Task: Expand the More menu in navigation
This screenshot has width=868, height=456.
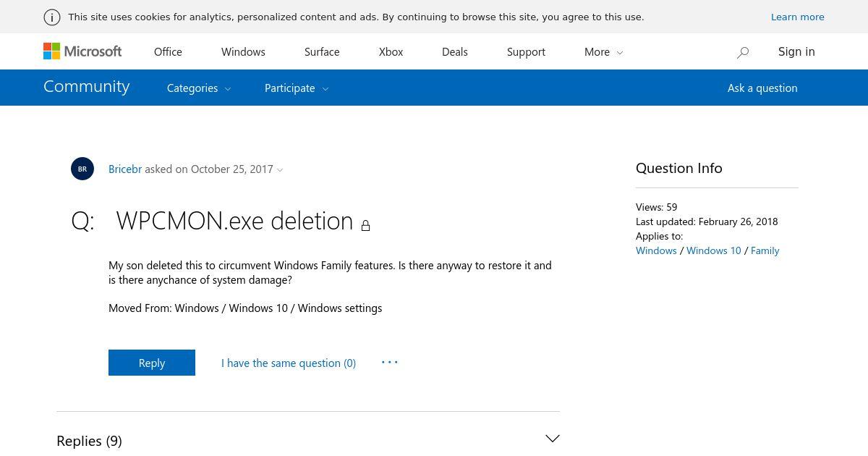Action: pyautogui.click(x=603, y=52)
